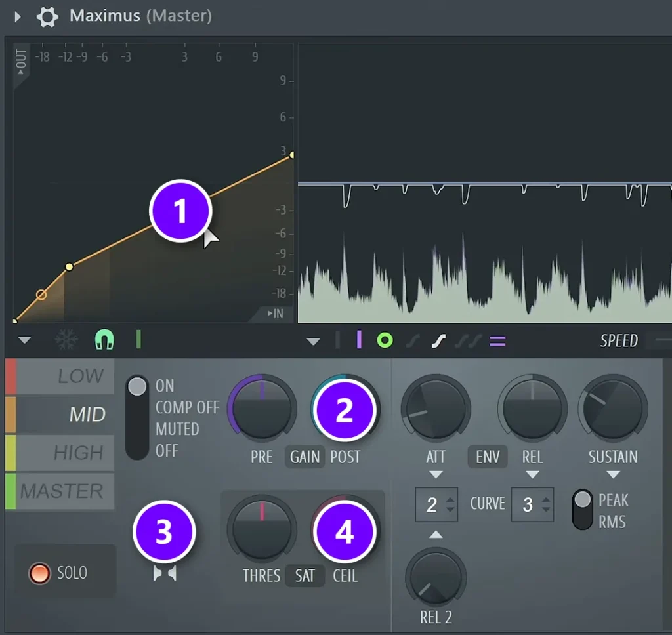The width and height of the screenshot is (672, 635).
Task: Click the REL 2 knob
Action: [x=436, y=577]
